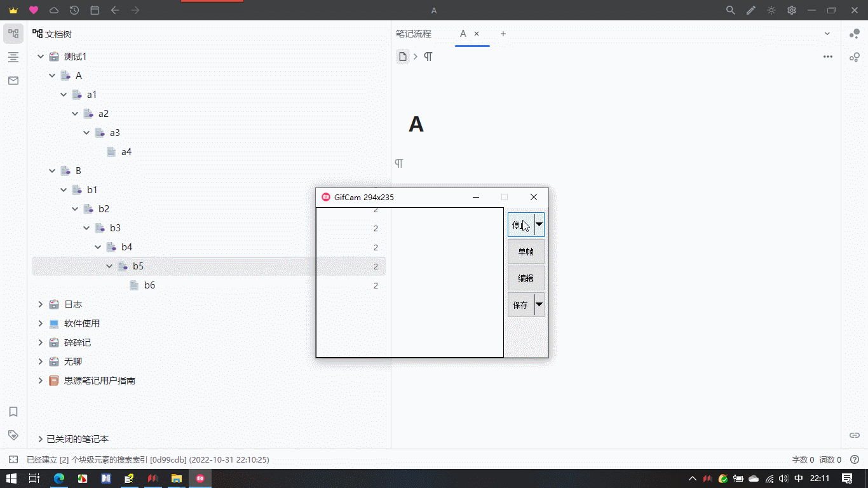Screen dimensions: 868x488
Task: Collapse the a3 document node
Action: point(86,133)
